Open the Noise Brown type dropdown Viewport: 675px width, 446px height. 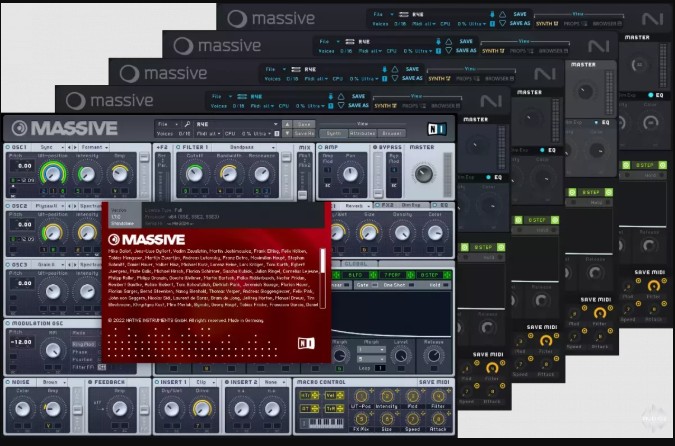tap(52, 382)
